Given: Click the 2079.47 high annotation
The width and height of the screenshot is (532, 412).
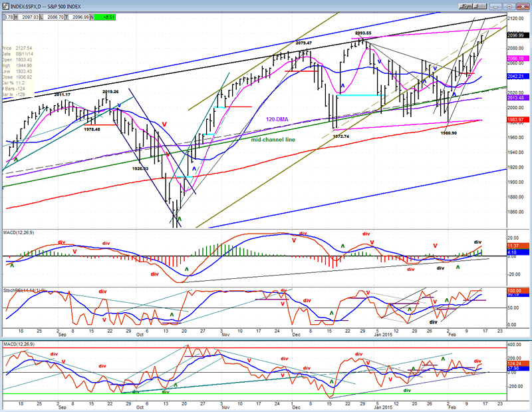Looking at the screenshot, I should pyautogui.click(x=303, y=43).
